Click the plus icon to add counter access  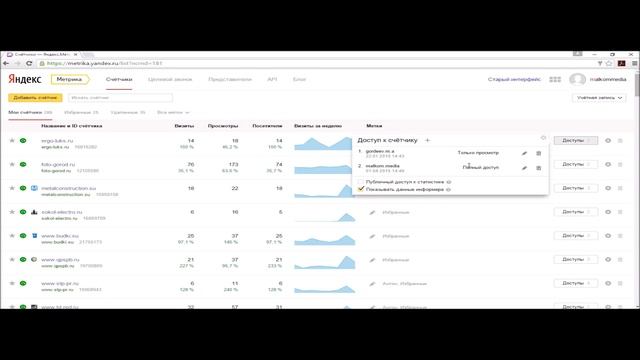coord(427,140)
